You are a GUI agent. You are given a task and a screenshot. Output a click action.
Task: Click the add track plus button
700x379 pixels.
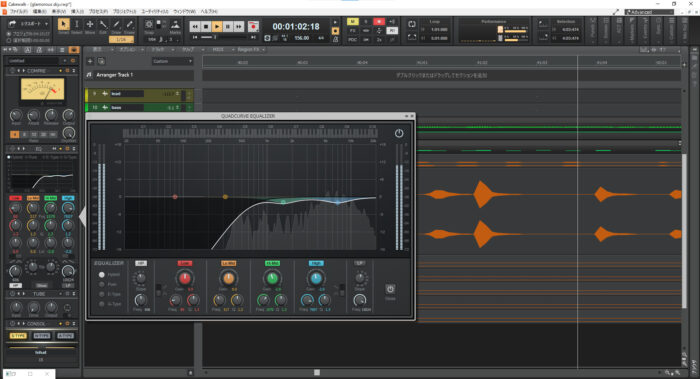coord(90,61)
